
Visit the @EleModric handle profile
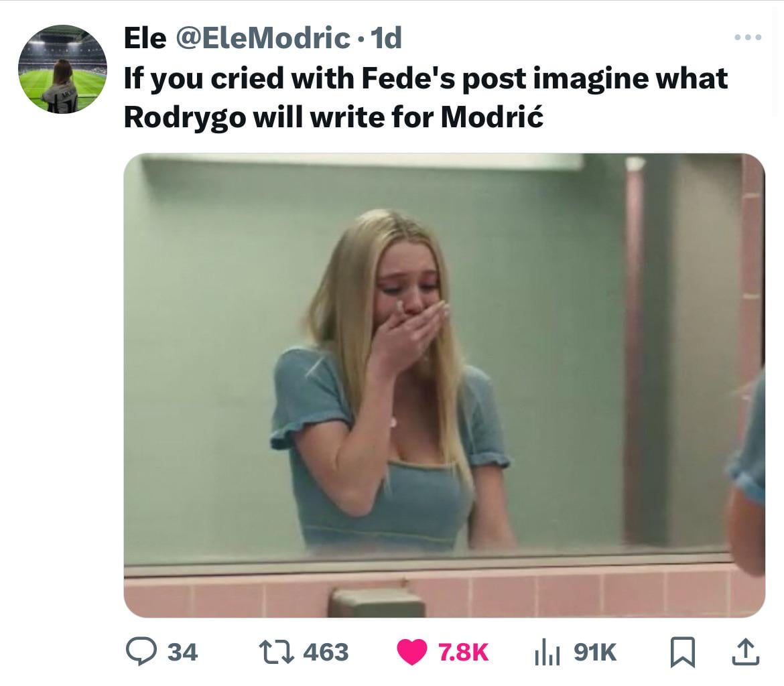tap(262, 38)
